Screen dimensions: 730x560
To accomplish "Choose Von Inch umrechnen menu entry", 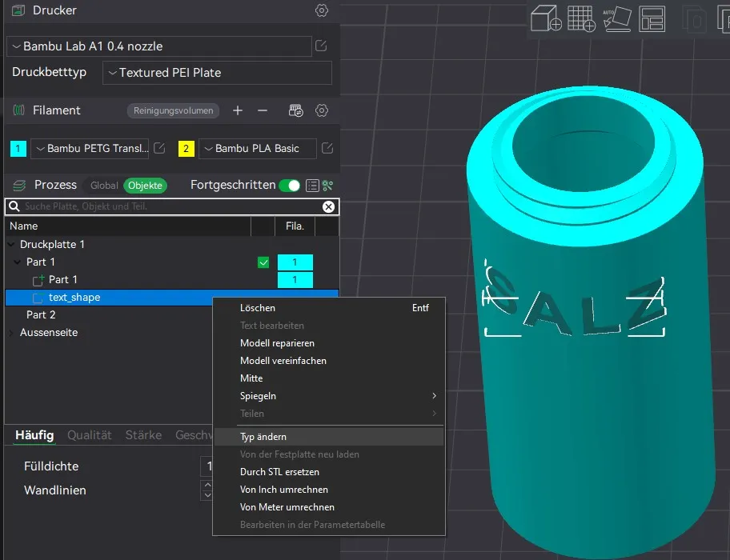I will [x=330, y=490].
